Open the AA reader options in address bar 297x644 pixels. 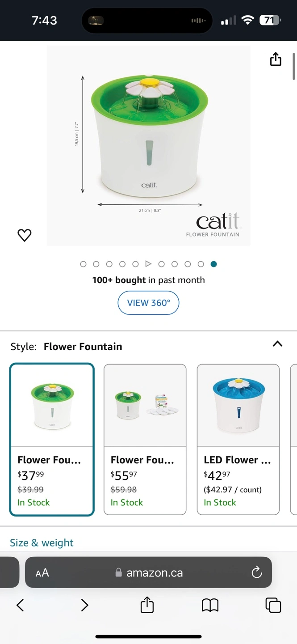(x=42, y=572)
